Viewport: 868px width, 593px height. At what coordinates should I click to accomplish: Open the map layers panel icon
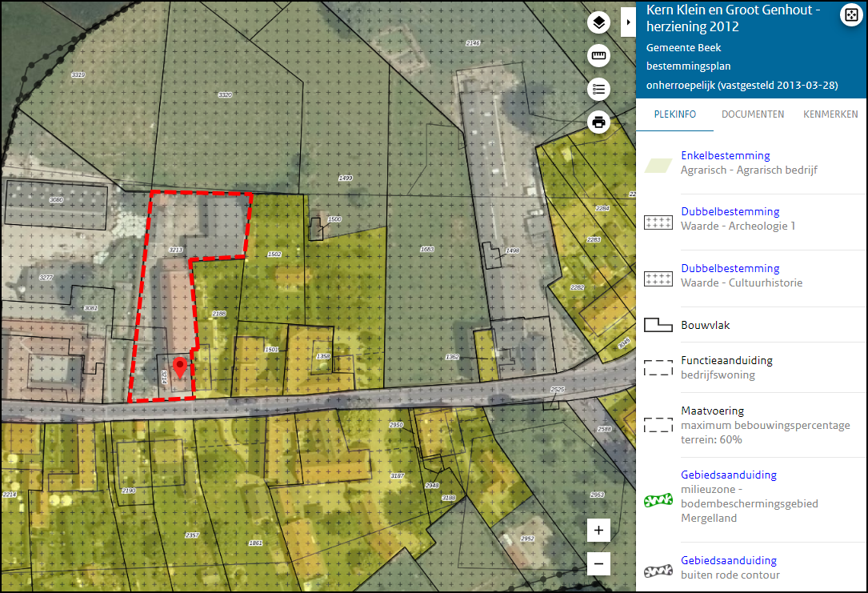[598, 22]
